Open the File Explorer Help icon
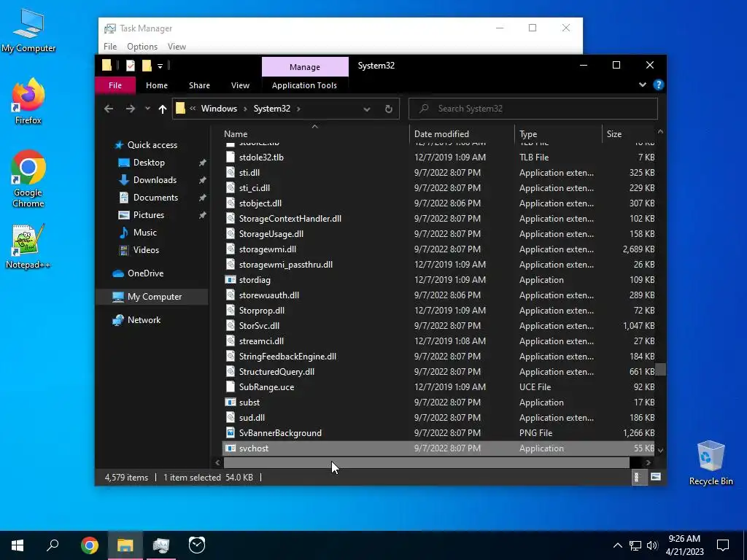 (x=659, y=85)
